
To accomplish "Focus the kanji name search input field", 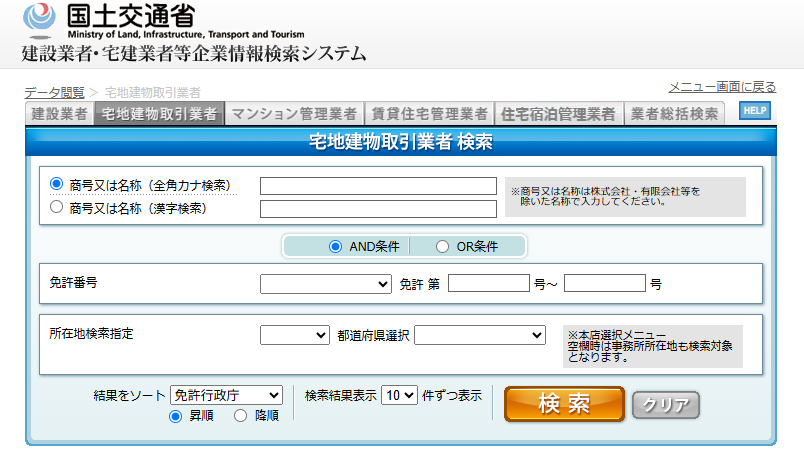I will tap(378, 209).
